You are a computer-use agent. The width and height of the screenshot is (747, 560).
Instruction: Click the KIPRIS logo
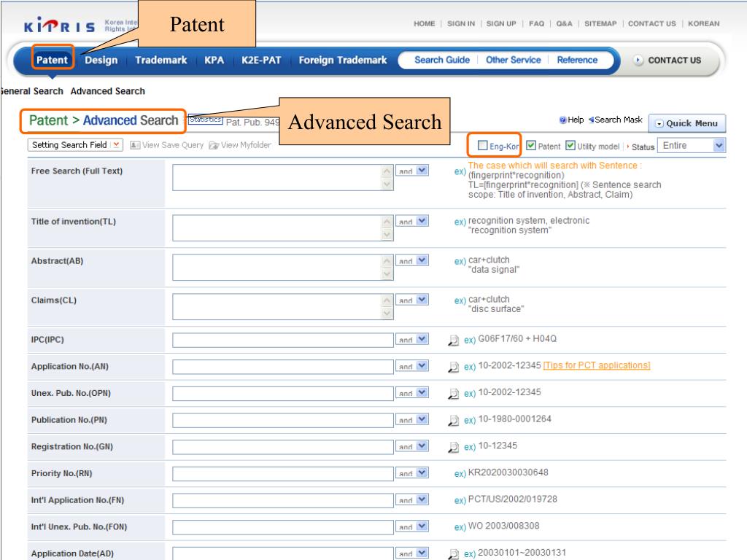click(60, 26)
